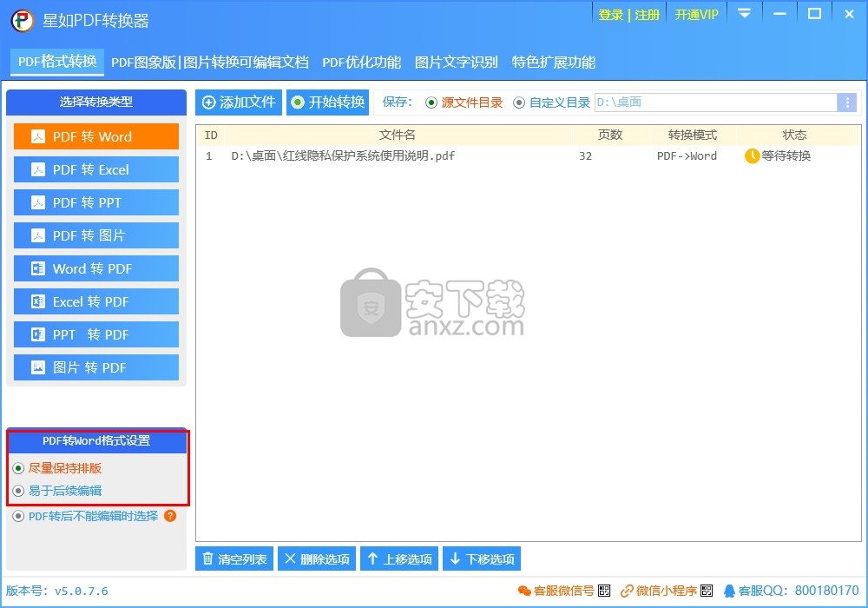Screen dimensions: 868x608
Task: Click the 客服QQ: 800180170 text
Action: click(x=799, y=591)
